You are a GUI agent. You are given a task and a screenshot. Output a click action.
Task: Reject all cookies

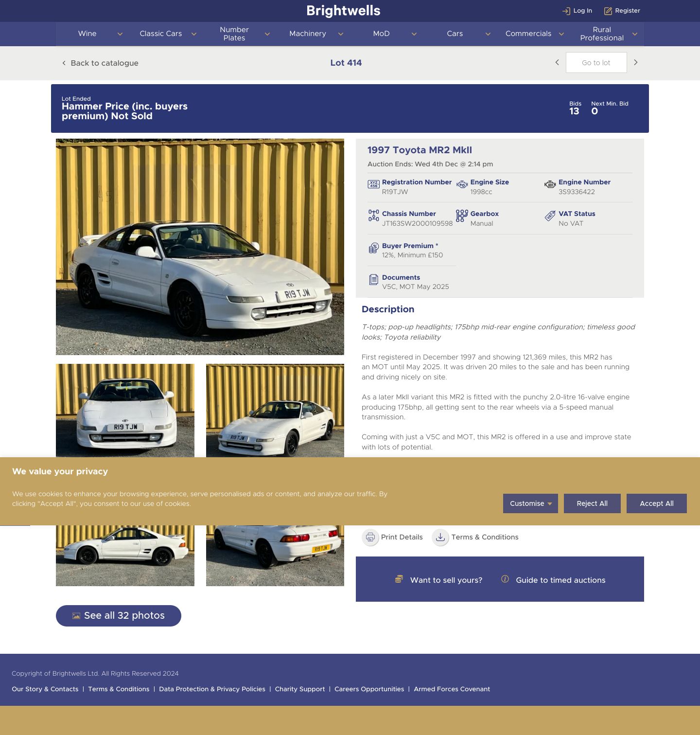click(592, 503)
